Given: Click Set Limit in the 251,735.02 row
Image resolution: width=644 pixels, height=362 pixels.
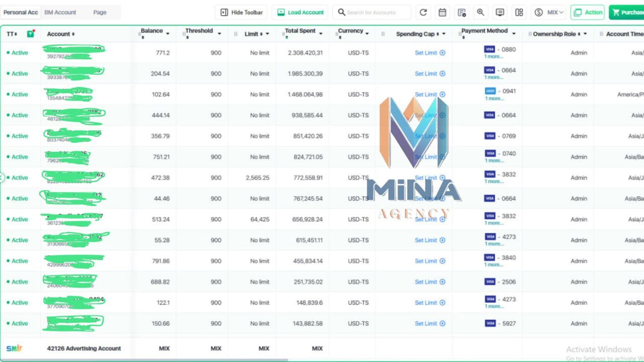Looking at the screenshot, I should [x=426, y=282].
